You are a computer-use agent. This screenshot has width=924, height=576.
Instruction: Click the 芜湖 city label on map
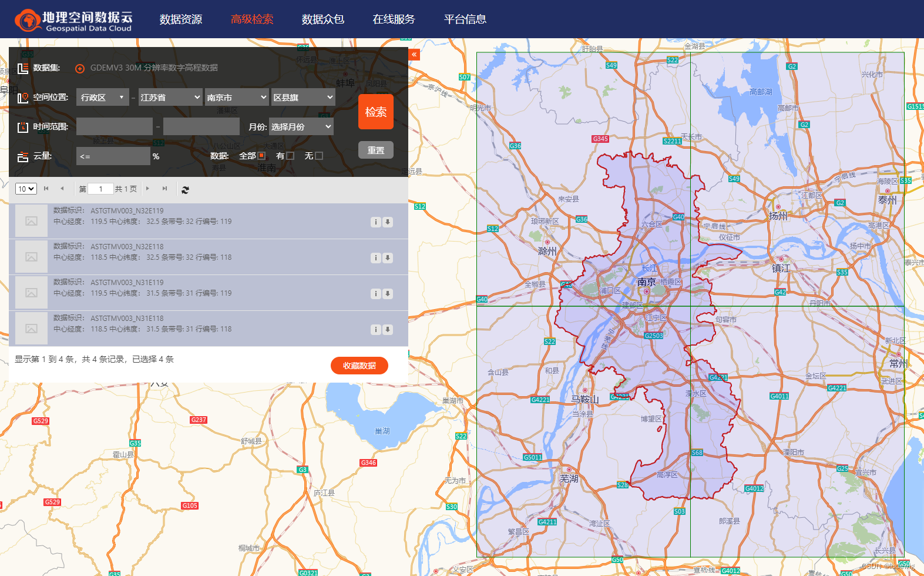pyautogui.click(x=569, y=478)
